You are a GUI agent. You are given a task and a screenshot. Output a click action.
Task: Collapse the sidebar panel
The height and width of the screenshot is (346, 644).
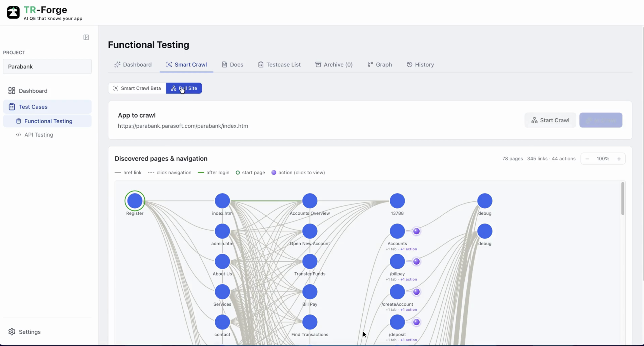click(86, 37)
